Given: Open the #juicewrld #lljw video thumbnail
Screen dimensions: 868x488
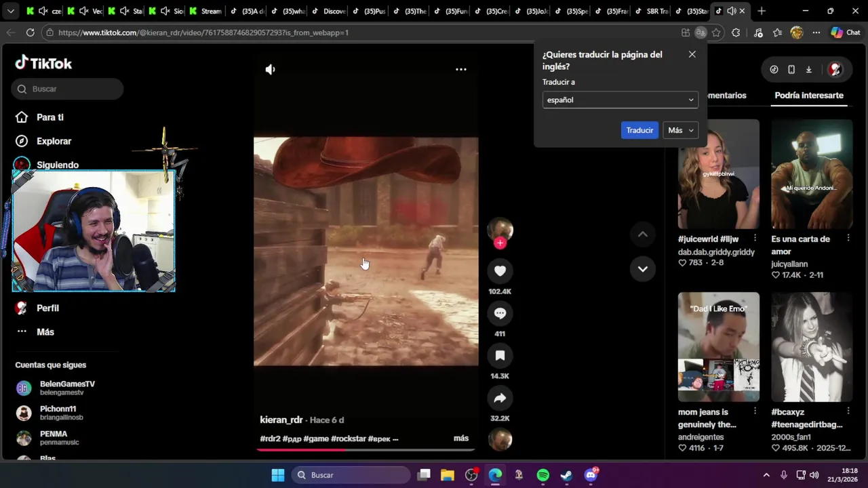Looking at the screenshot, I should [x=718, y=174].
